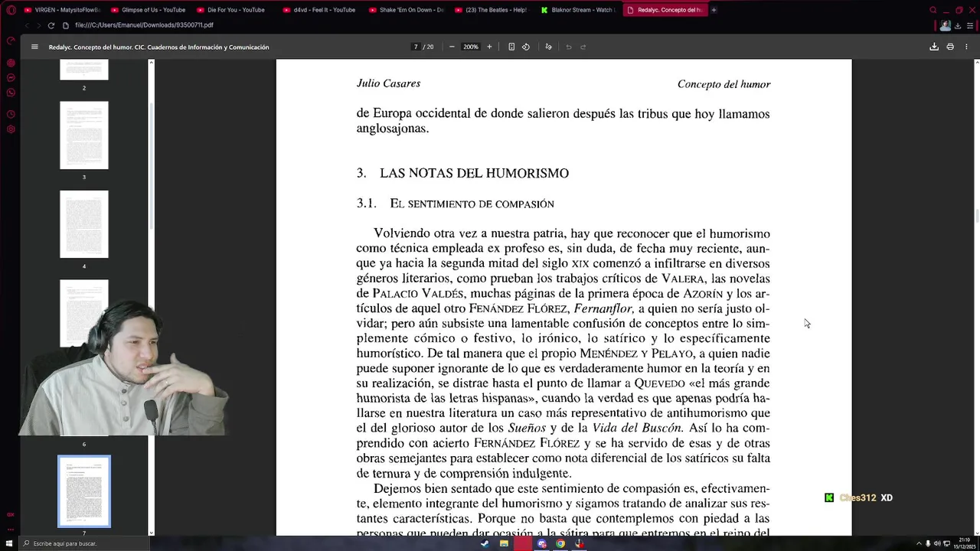Open Steam from the taskbar
The height and width of the screenshot is (551, 980).
[485, 543]
